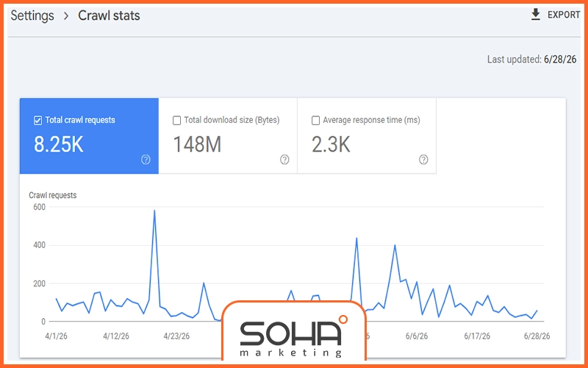Image resolution: width=588 pixels, height=368 pixels.
Task: Go back to Settings breadcrumb
Action: coord(32,15)
